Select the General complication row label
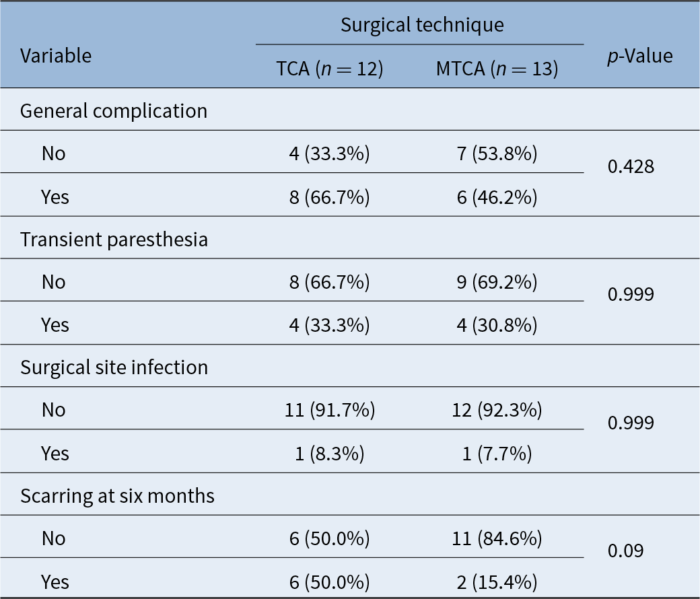Image resolution: width=700 pixels, height=599 pixels. pyautogui.click(x=114, y=110)
